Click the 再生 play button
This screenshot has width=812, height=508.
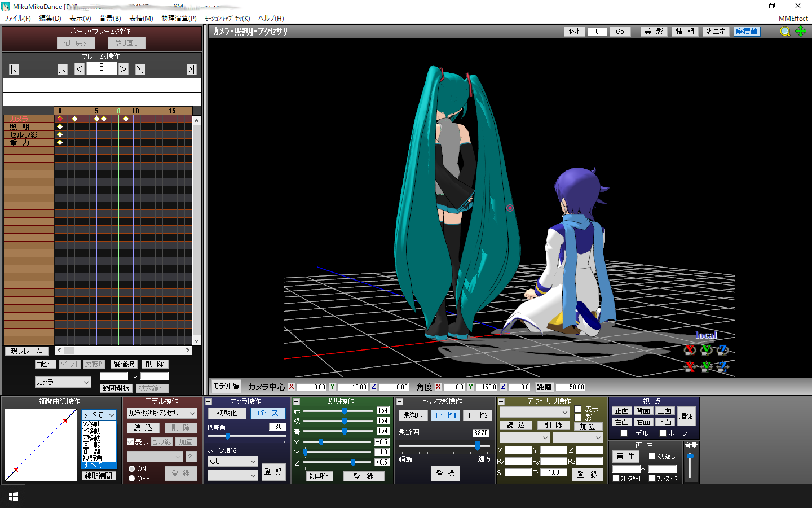coord(625,456)
